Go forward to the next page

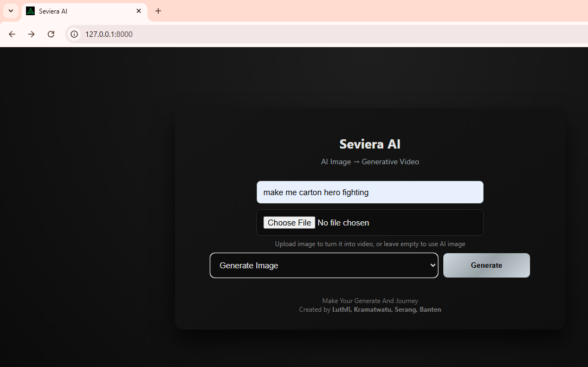pyautogui.click(x=31, y=34)
